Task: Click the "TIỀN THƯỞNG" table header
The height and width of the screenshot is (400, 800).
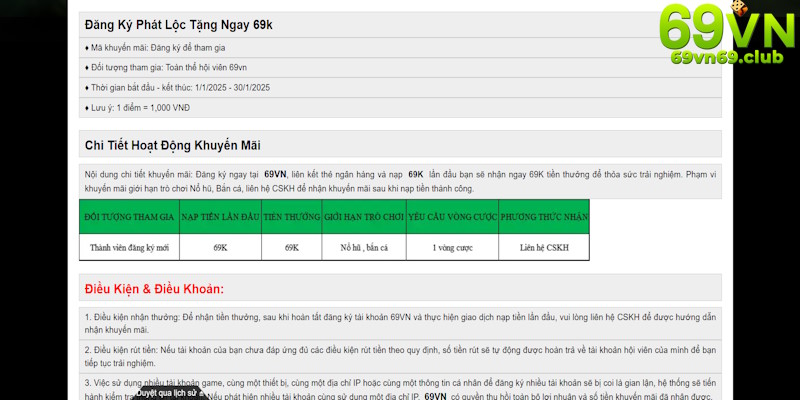Action: coord(292,217)
